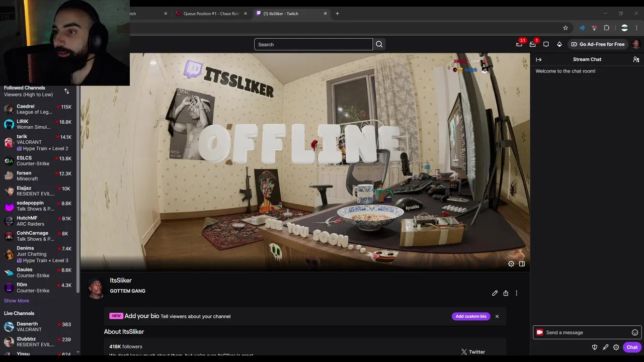Screen dimensions: 644x362
Task: Click the share icon beside channel name
Action: point(506,293)
